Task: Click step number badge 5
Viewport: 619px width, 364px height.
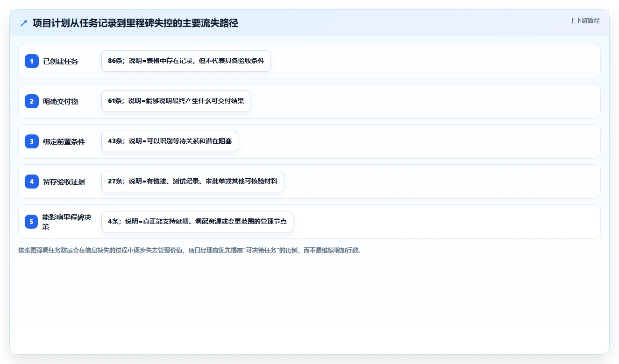Action: [x=32, y=222]
